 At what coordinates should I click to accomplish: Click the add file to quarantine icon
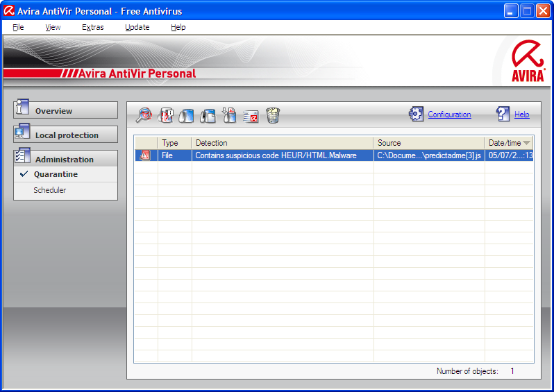tap(229, 115)
